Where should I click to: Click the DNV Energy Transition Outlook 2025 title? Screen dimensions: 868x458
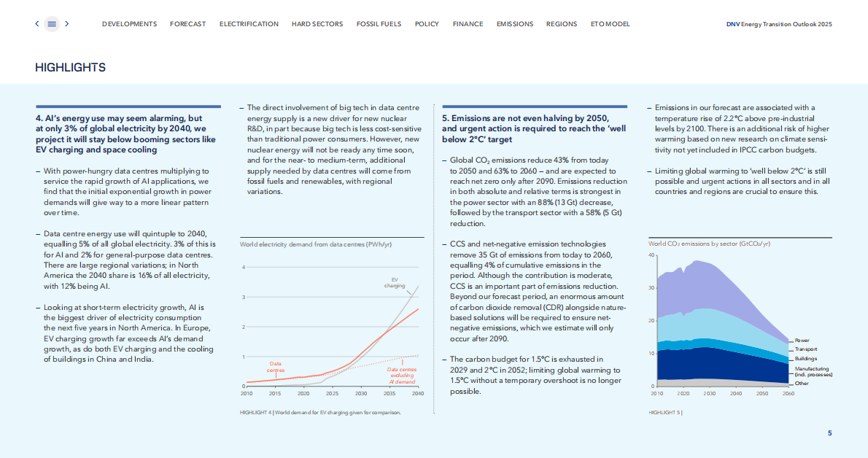click(x=779, y=24)
